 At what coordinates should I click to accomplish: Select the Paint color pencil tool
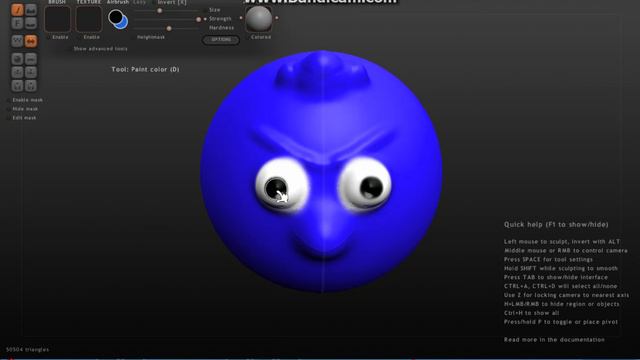pyautogui.click(x=17, y=9)
